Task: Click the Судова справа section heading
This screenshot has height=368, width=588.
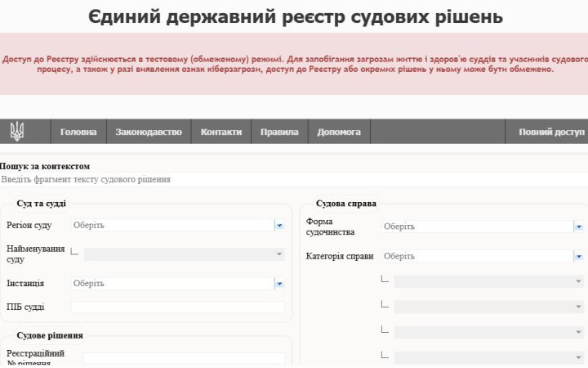Action: coord(346,204)
